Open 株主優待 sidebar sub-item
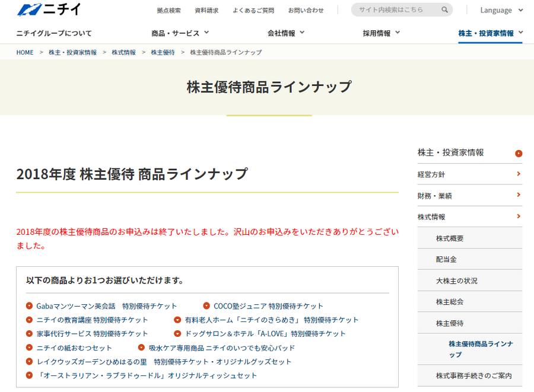Image resolution: width=534 pixels, height=392 pixels. click(x=470, y=323)
